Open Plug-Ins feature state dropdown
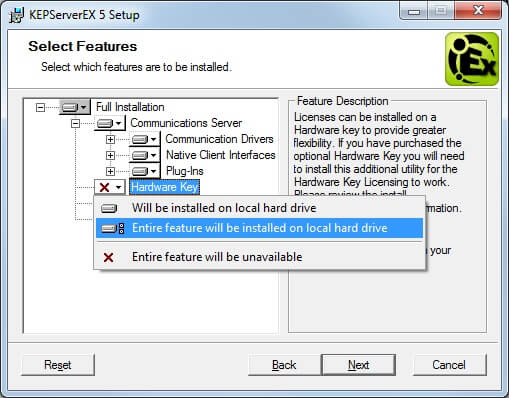 coord(145,171)
